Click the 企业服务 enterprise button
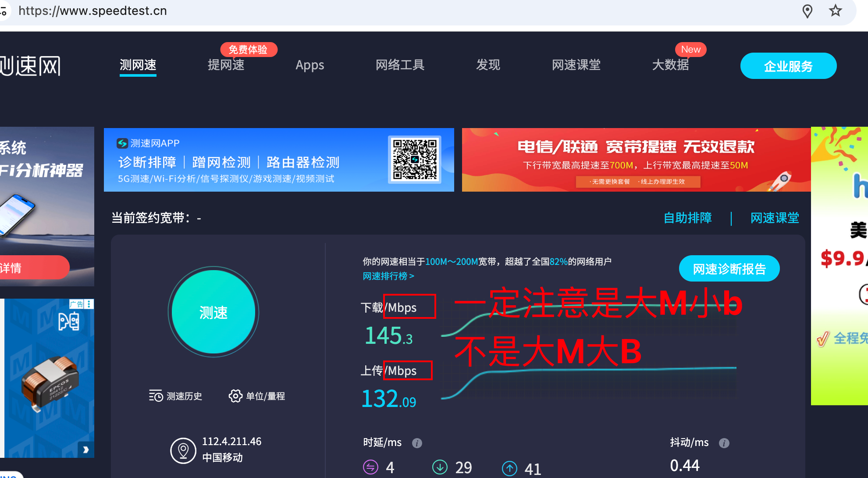The image size is (868, 478). tap(788, 66)
